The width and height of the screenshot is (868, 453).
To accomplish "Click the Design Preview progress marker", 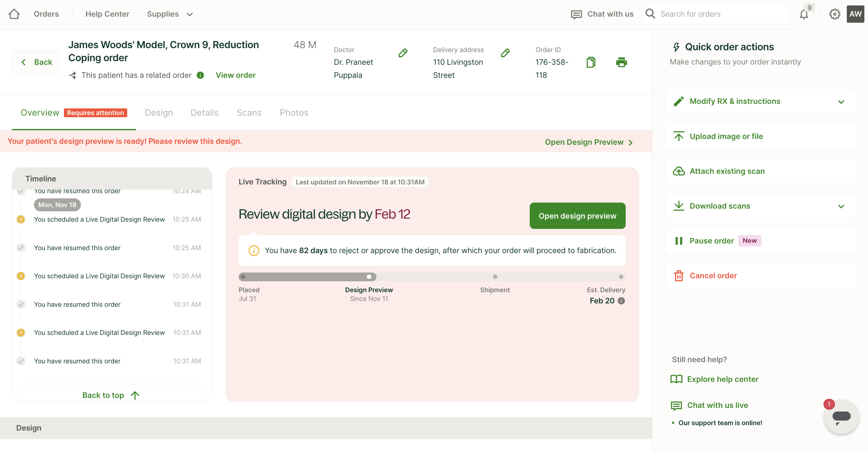I will [x=369, y=277].
